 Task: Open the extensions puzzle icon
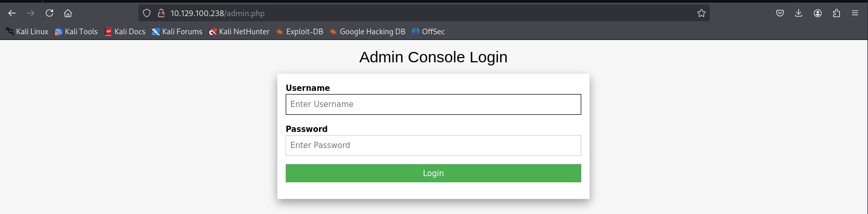point(836,13)
